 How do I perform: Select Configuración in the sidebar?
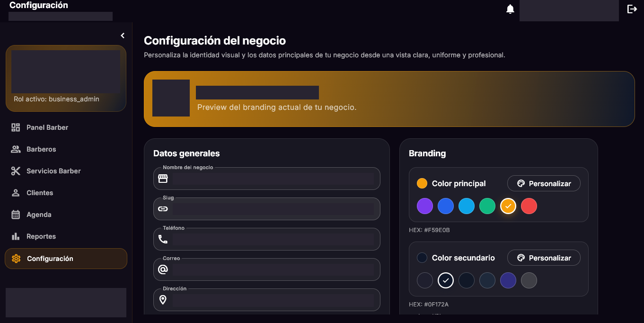click(x=66, y=259)
